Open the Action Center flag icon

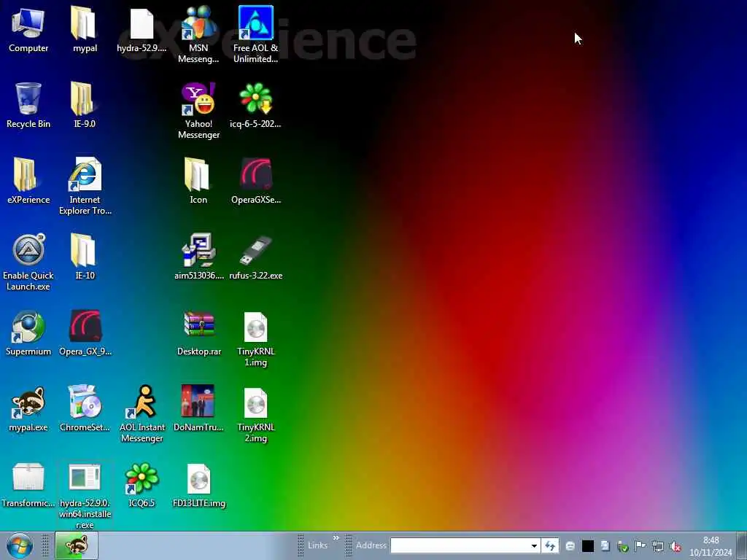coord(640,546)
